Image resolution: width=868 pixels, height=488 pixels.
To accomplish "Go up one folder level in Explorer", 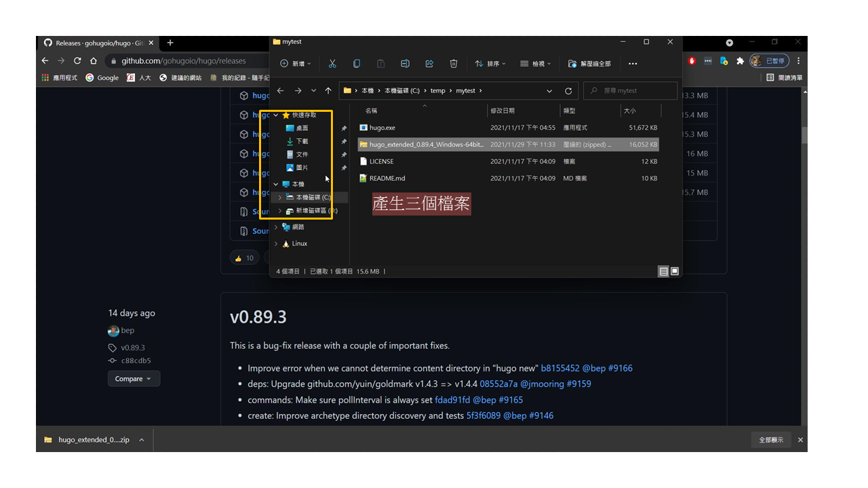I will pyautogui.click(x=328, y=91).
